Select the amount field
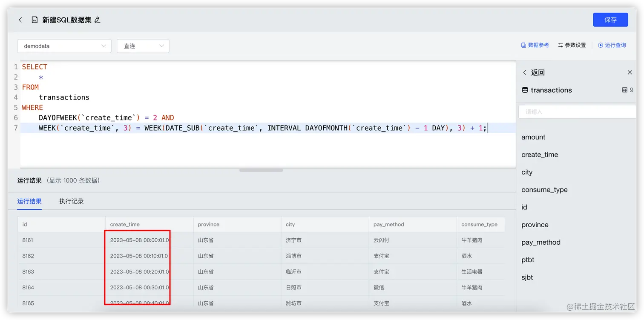 tap(533, 137)
